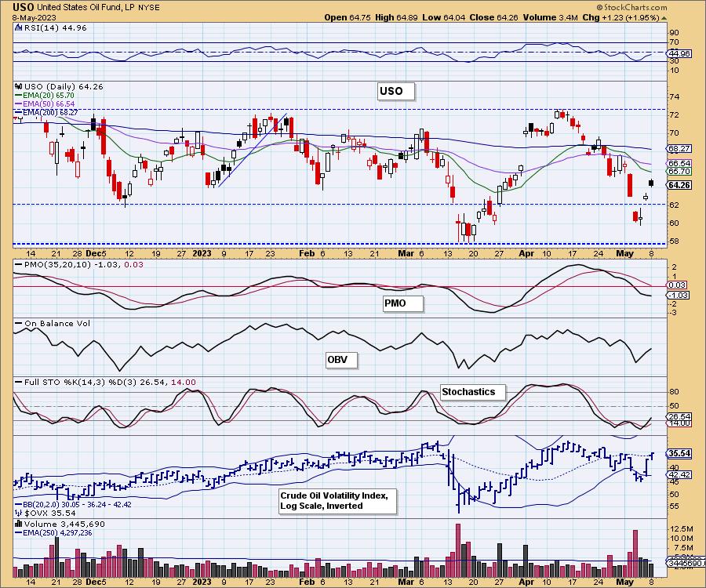This screenshot has height=588, width=706.
Task: Click the 'Open 64.75' value
Action: (x=348, y=17)
